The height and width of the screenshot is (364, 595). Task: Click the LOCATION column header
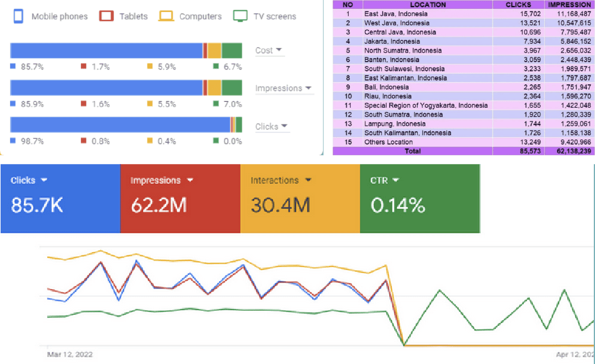[428, 5]
